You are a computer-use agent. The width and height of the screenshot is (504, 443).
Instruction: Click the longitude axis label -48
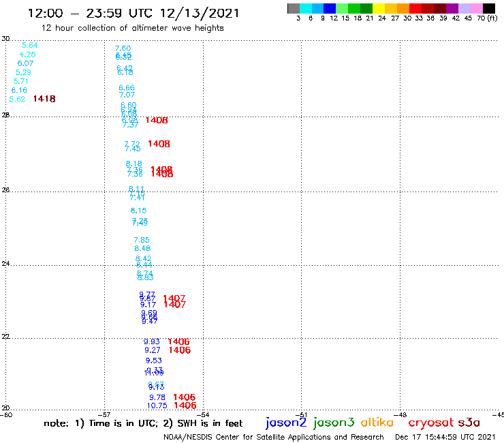[x=400, y=415]
